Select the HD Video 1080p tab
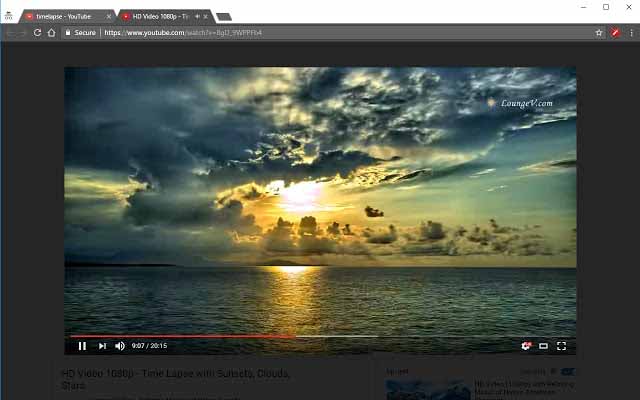 click(x=160, y=16)
